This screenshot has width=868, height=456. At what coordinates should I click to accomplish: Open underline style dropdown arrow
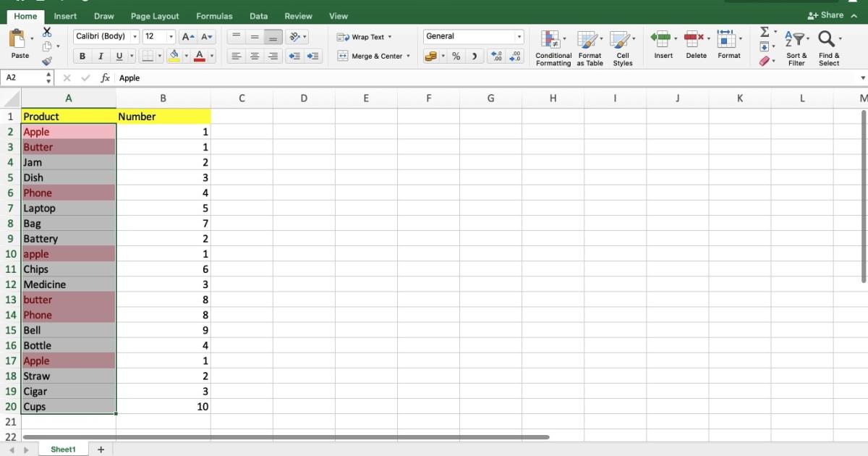pyautogui.click(x=131, y=56)
